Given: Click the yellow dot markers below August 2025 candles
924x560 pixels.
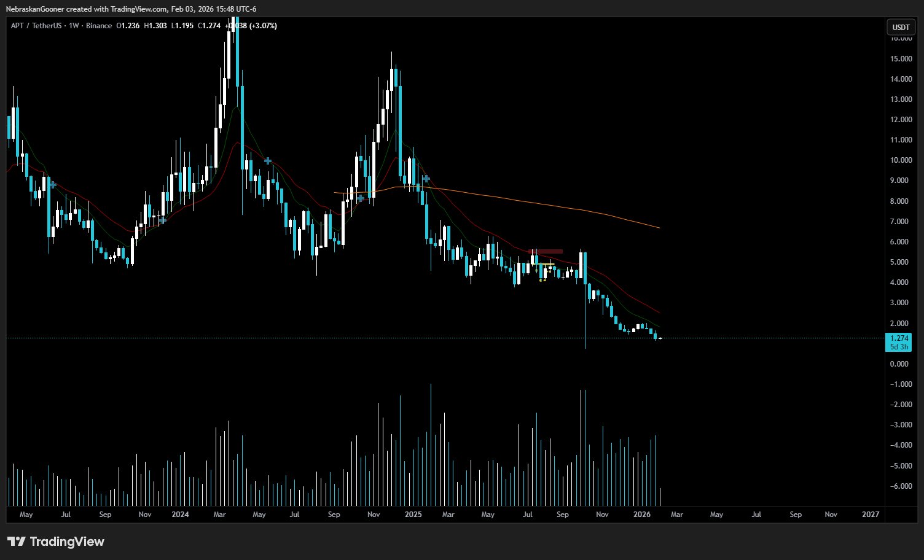Looking at the screenshot, I should click(x=542, y=280).
